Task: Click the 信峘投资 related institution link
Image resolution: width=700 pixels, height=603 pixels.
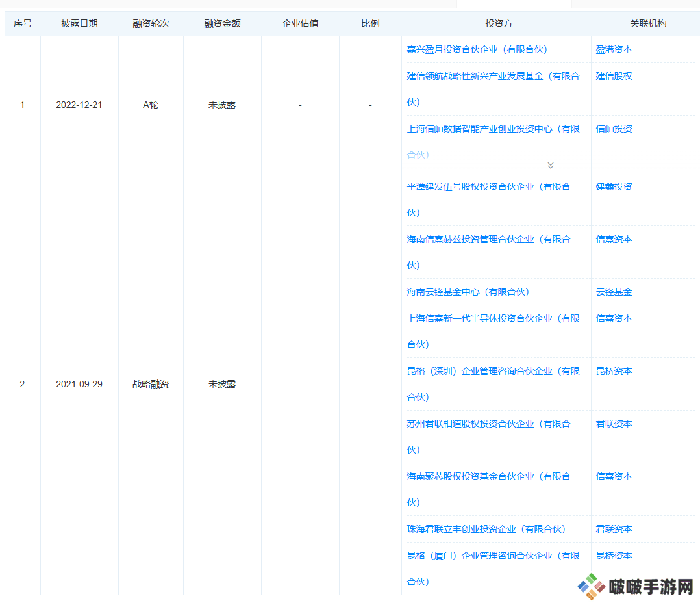Action: 614,129
